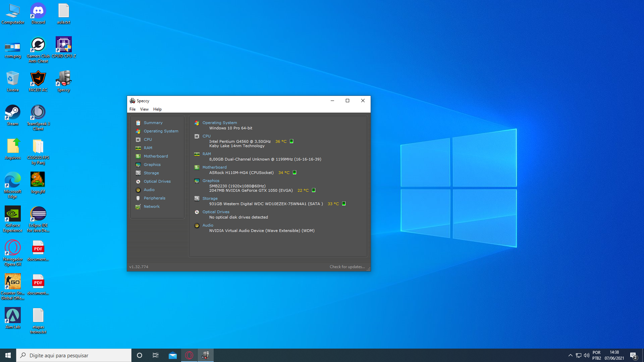Show hidden system tray icons
Viewport: 644px width, 362px height.
(570, 355)
